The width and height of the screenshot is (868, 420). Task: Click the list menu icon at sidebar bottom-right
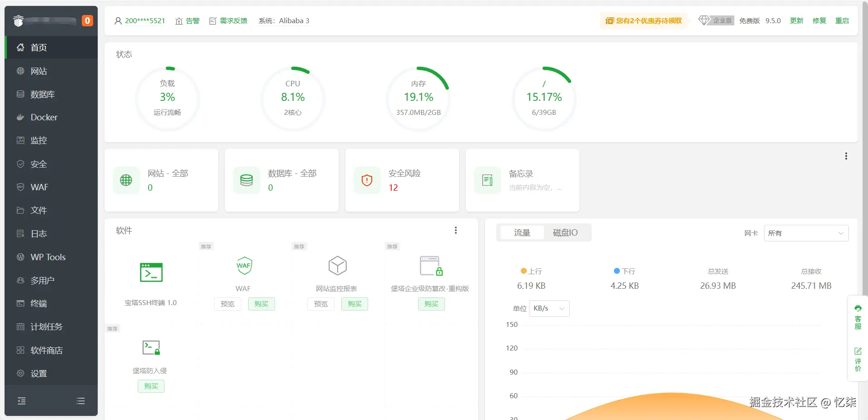point(81,401)
